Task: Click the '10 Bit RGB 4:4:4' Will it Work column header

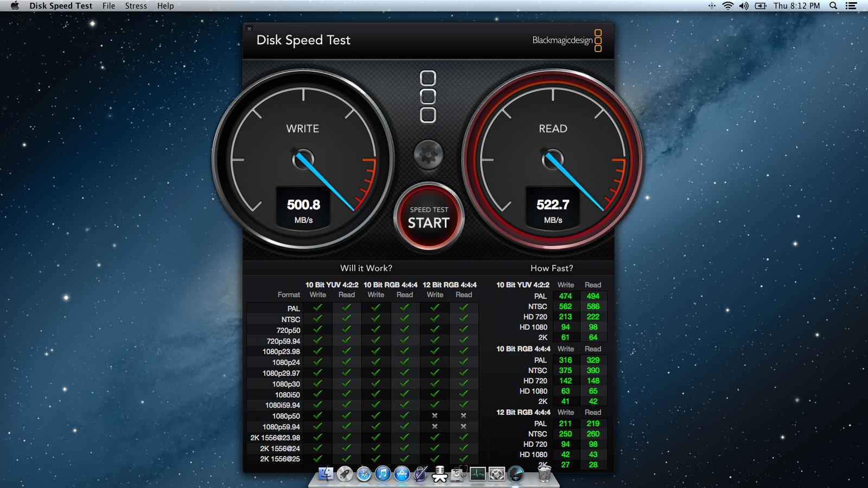Action: tap(391, 285)
